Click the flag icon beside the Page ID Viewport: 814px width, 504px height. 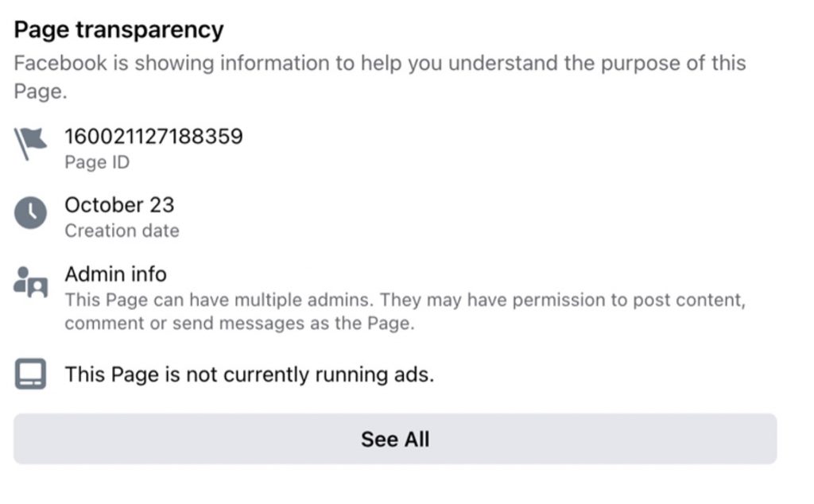31,144
